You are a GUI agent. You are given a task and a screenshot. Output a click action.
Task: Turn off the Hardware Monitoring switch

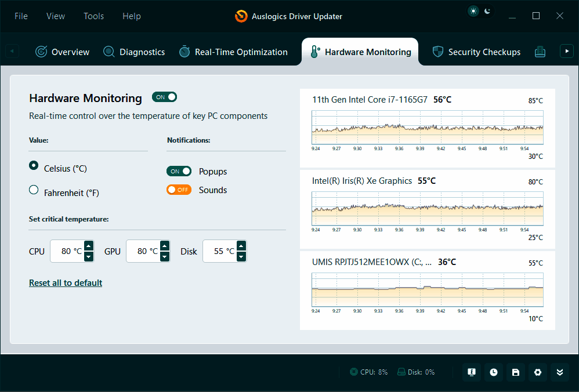pos(164,97)
